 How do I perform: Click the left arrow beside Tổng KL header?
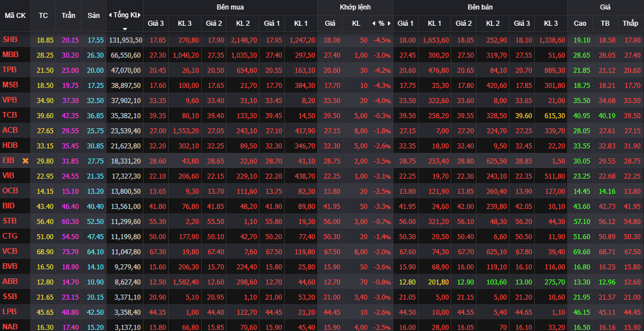pos(110,15)
